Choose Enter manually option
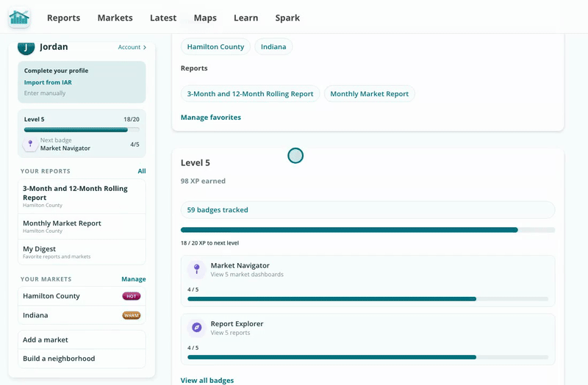 45,93
